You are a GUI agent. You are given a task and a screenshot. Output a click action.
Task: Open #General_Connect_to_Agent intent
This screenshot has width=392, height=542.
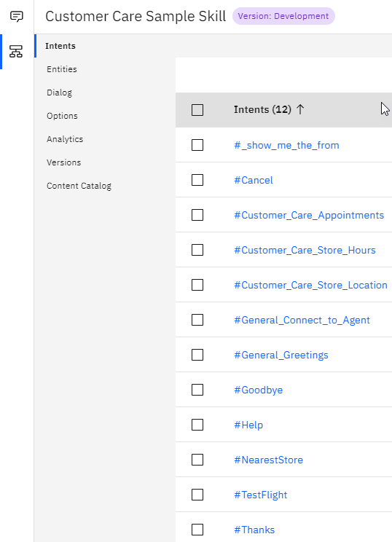click(x=302, y=320)
